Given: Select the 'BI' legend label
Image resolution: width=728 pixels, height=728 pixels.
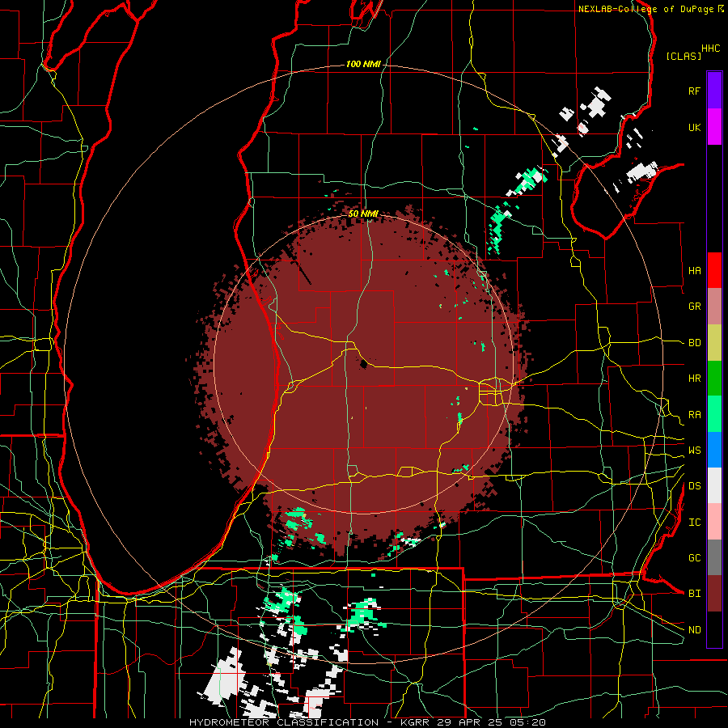Looking at the screenshot, I should (x=694, y=594).
